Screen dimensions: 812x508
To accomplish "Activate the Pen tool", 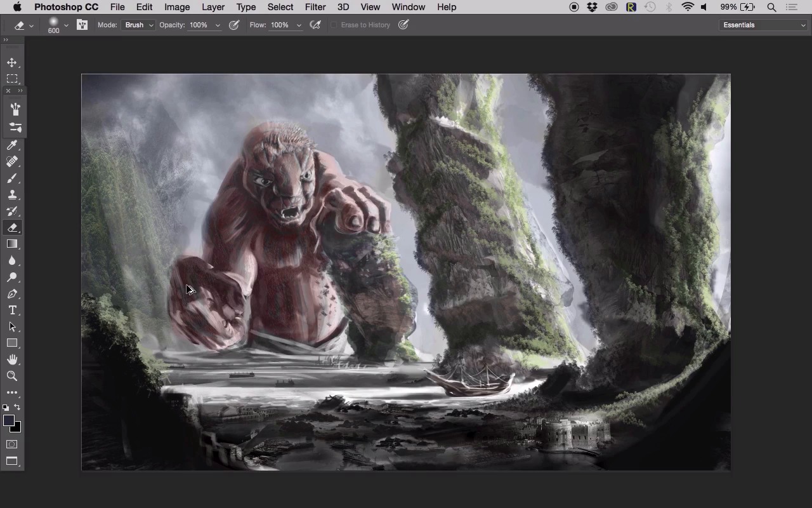I will [x=12, y=294].
